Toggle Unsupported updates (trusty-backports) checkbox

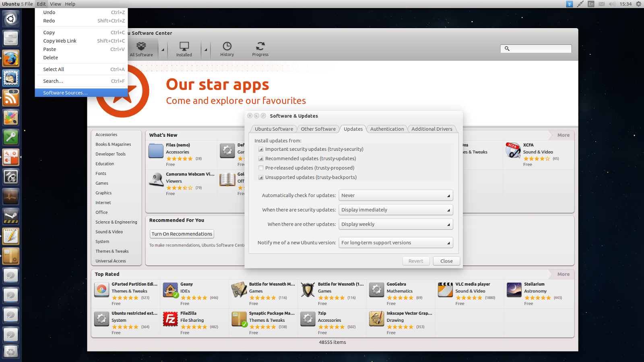pyautogui.click(x=261, y=177)
